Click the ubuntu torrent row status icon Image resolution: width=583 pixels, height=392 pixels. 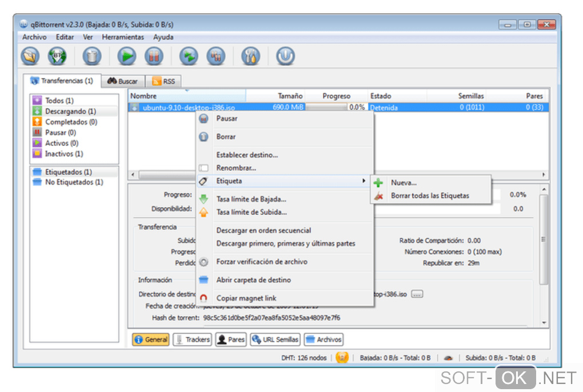click(x=134, y=107)
